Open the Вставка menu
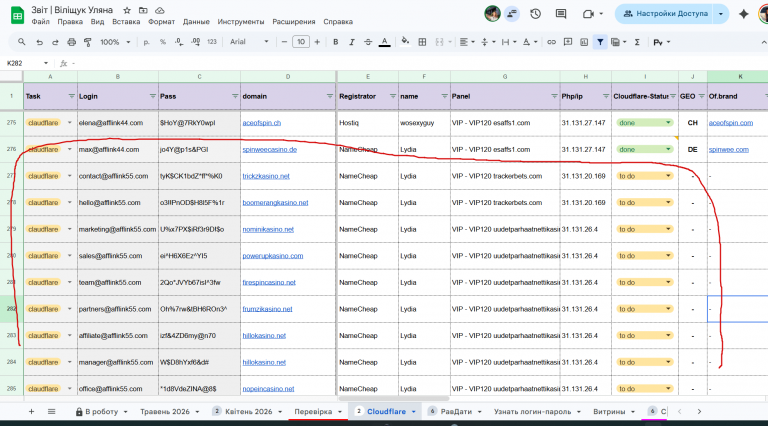The height and width of the screenshot is (426, 768). [126, 22]
